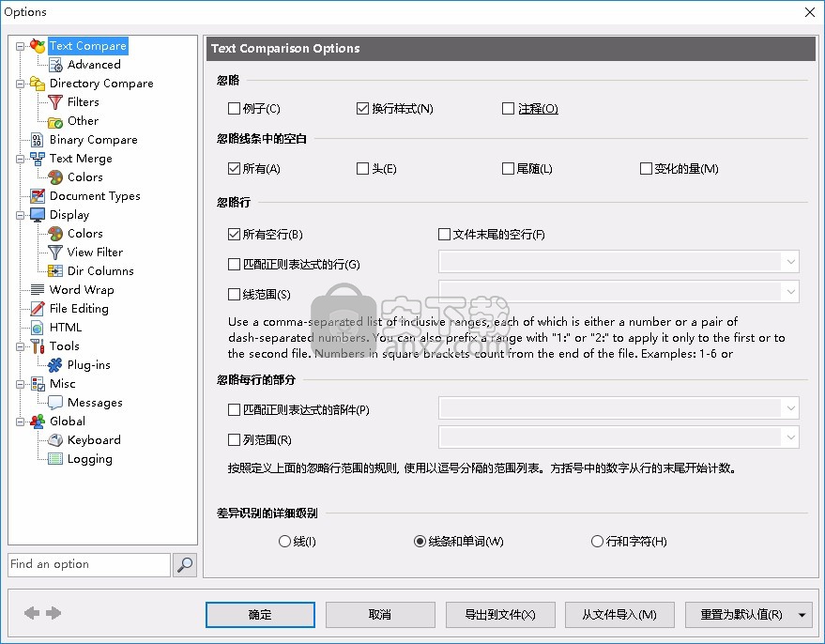825x644 pixels.
Task: Click the Directory Compare folders icon
Action: [38, 84]
